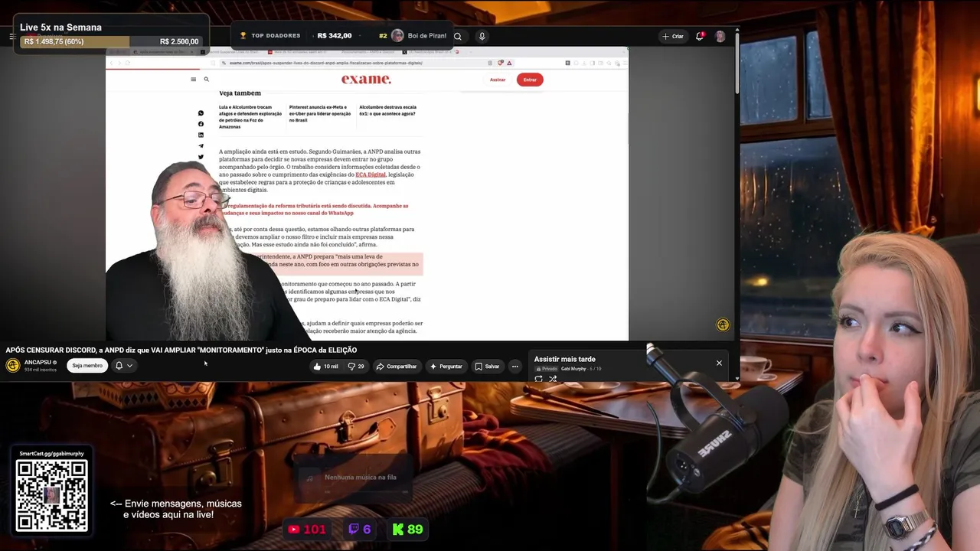This screenshot has height=551, width=980.
Task: Click the Compartilhar share button
Action: (x=397, y=367)
